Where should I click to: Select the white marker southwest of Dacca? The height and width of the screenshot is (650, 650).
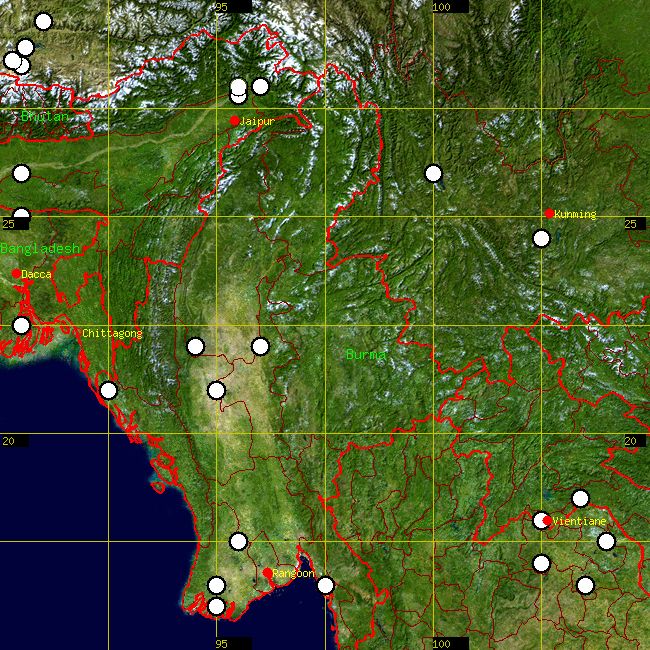pos(22,325)
